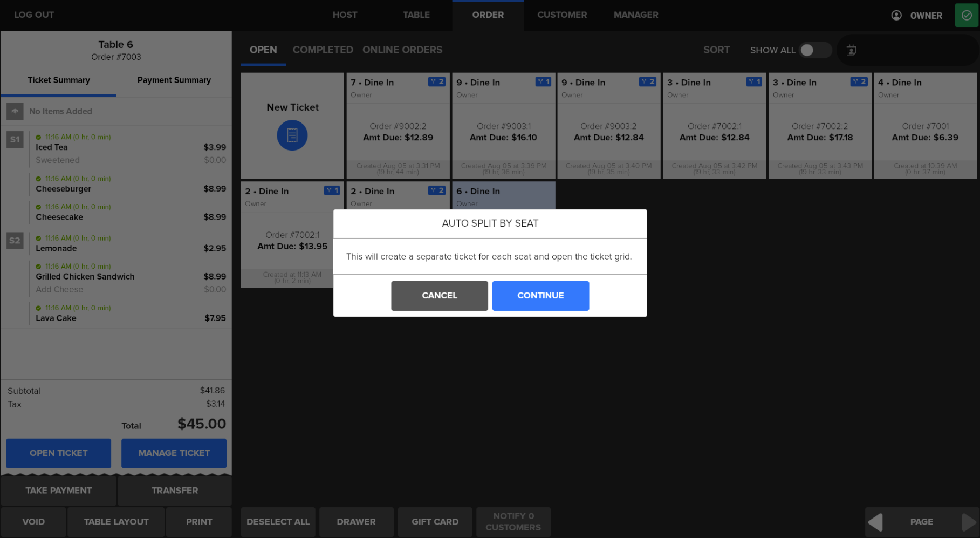Switch to the Host tab
Viewport: 980px width, 538px height.
345,15
